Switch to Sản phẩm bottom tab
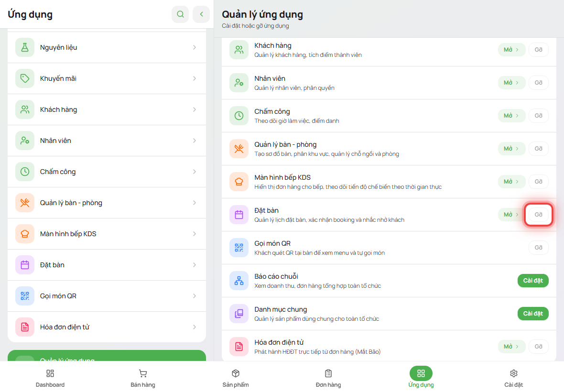This screenshot has width=564, height=392. click(236, 378)
